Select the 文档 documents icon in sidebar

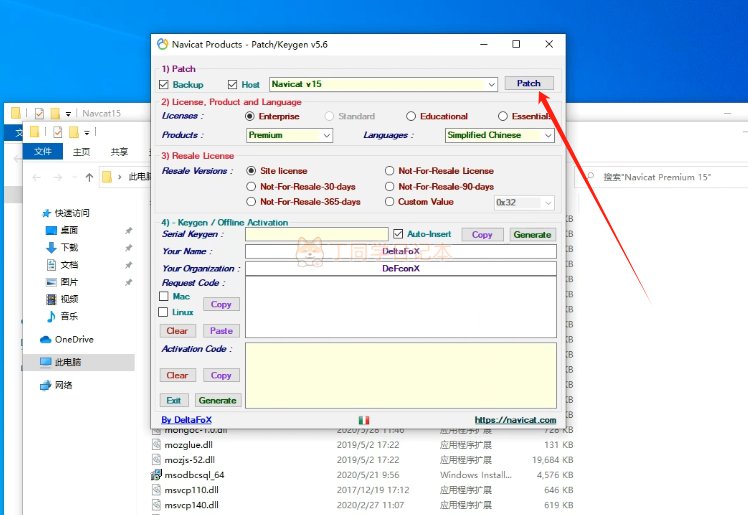(52, 265)
